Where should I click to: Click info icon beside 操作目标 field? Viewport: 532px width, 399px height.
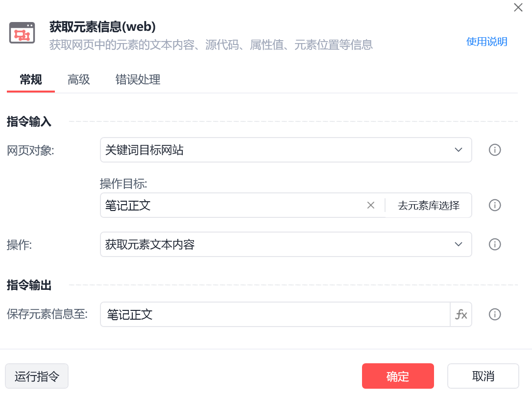(x=495, y=205)
